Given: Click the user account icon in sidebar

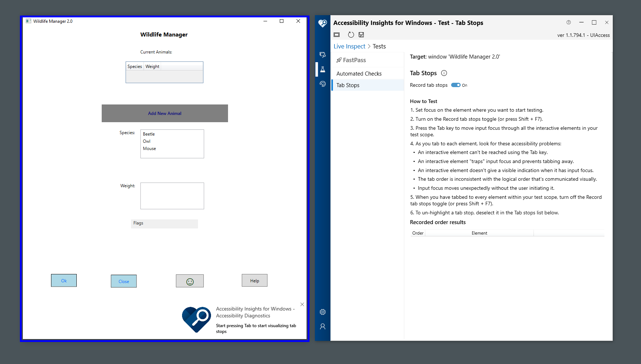Looking at the screenshot, I should tap(322, 326).
